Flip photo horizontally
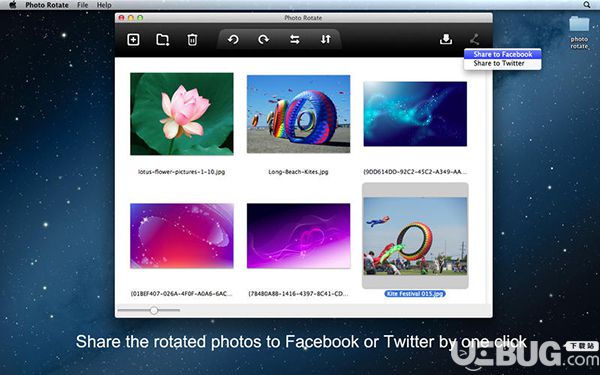This screenshot has width=600, height=375. [295, 39]
